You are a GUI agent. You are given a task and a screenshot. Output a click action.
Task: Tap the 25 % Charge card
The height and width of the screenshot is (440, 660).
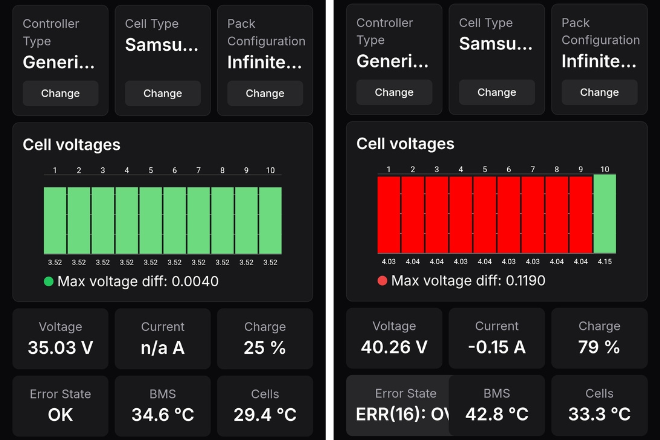(x=265, y=339)
